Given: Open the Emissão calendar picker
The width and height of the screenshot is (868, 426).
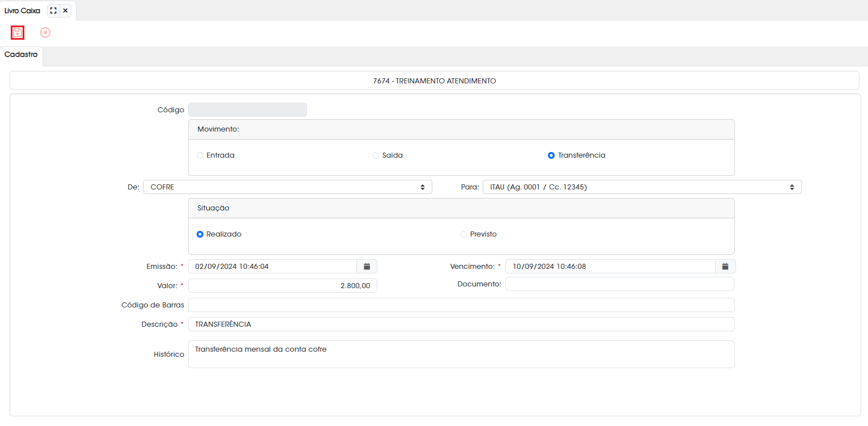Looking at the screenshot, I should 367,266.
